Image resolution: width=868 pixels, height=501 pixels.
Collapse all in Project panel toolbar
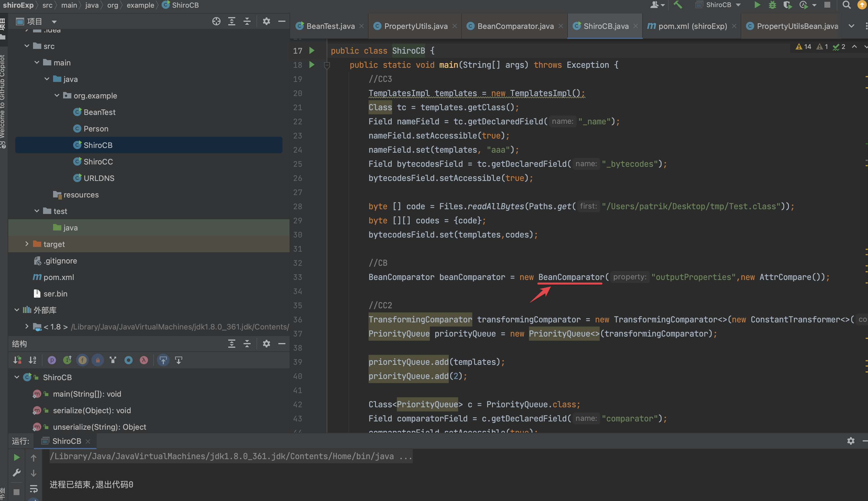click(247, 21)
